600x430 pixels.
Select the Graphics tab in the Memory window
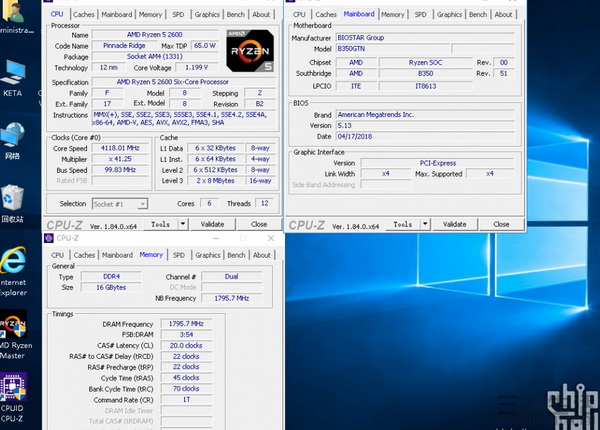click(207, 255)
